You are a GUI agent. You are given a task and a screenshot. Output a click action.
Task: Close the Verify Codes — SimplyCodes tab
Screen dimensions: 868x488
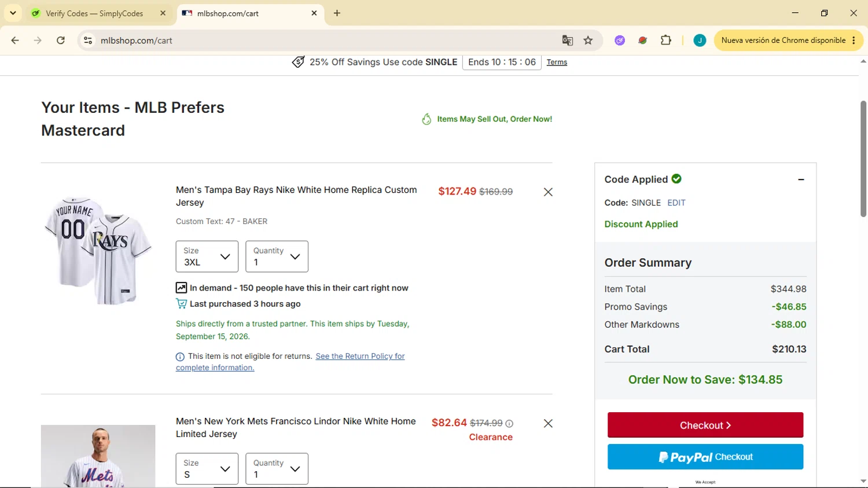[163, 13]
